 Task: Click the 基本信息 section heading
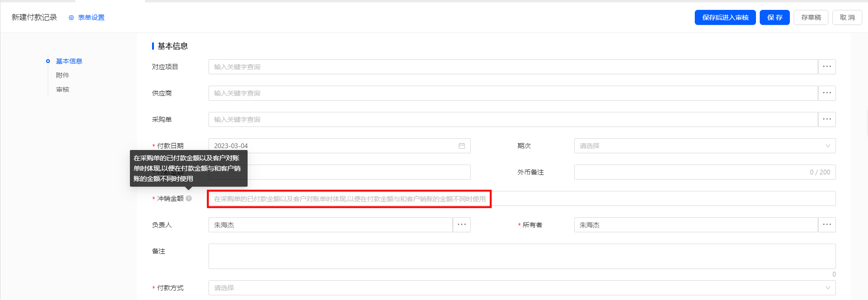click(x=173, y=46)
